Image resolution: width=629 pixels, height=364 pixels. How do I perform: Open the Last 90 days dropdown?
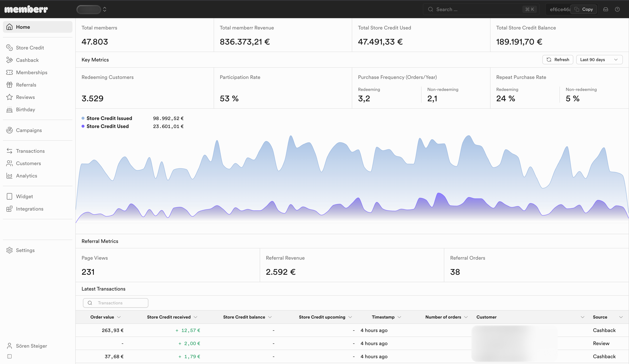[599, 60]
